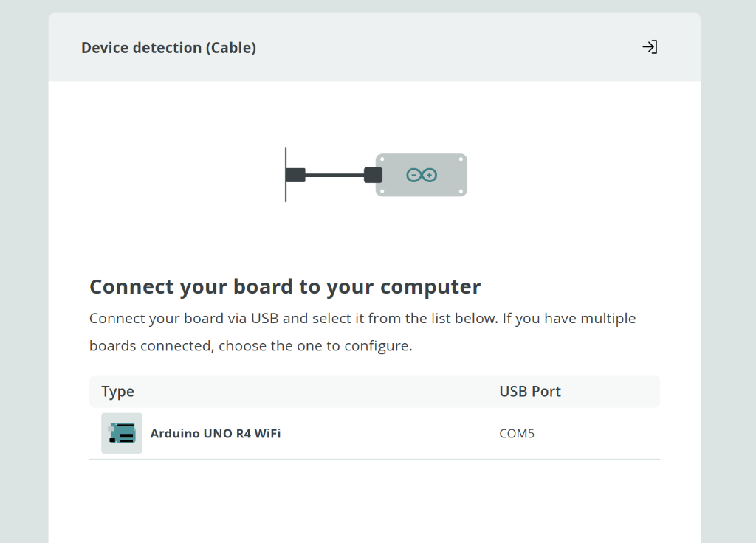Click the USB Port column header
This screenshot has height=543, width=756.
pyautogui.click(x=530, y=391)
